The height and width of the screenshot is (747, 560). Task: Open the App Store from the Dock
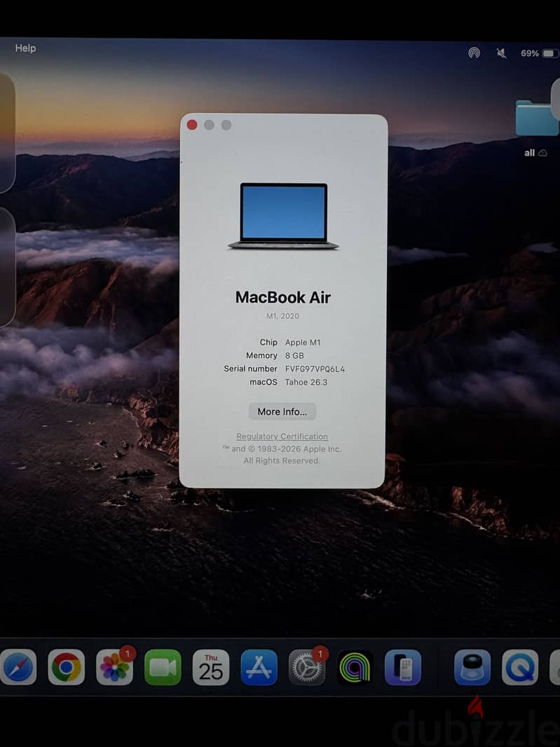pyautogui.click(x=259, y=667)
